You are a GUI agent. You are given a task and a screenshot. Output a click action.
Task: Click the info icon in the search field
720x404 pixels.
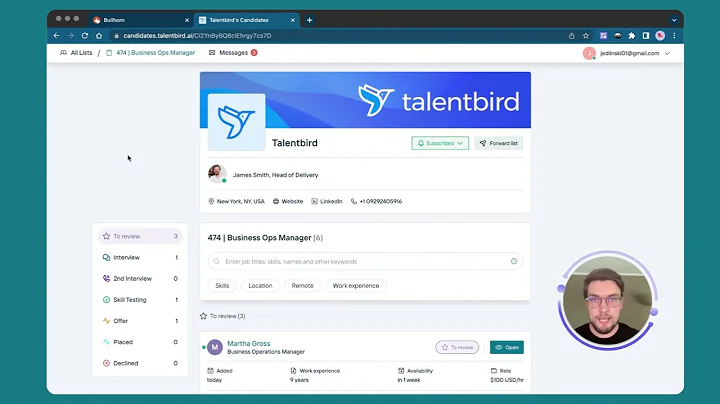point(514,261)
